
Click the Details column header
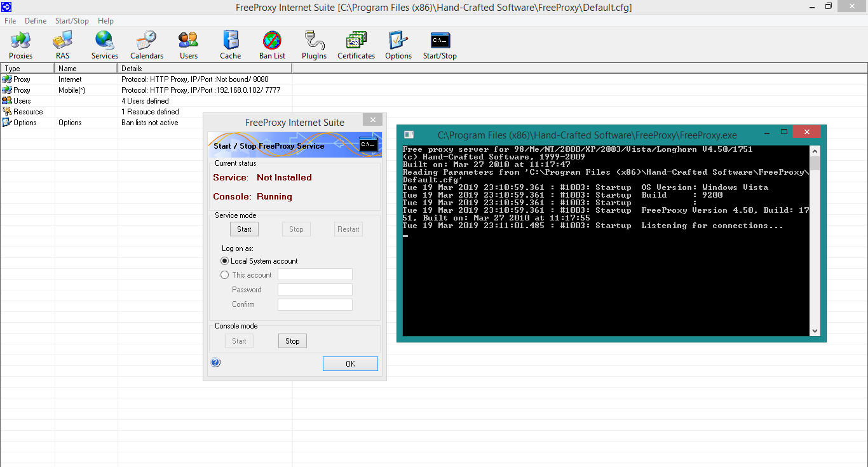click(x=205, y=68)
